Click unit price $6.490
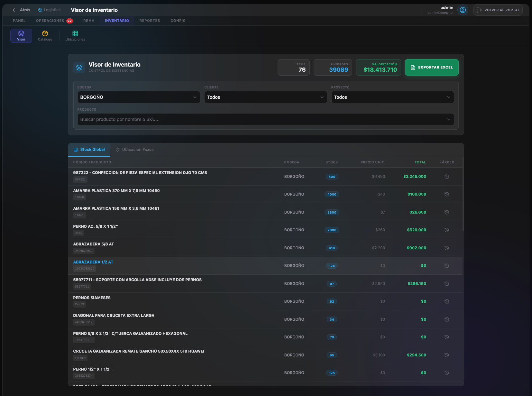Screen dimensions: 532x396 (x=378, y=177)
